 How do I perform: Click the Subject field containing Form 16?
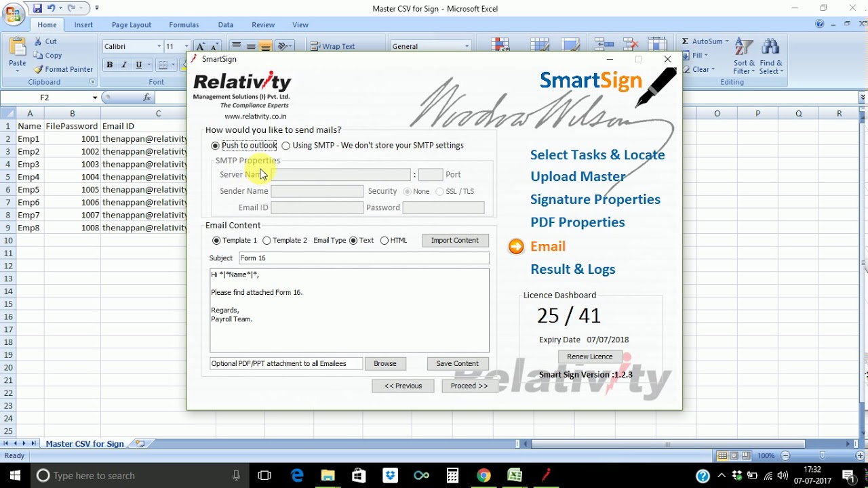pyautogui.click(x=364, y=258)
